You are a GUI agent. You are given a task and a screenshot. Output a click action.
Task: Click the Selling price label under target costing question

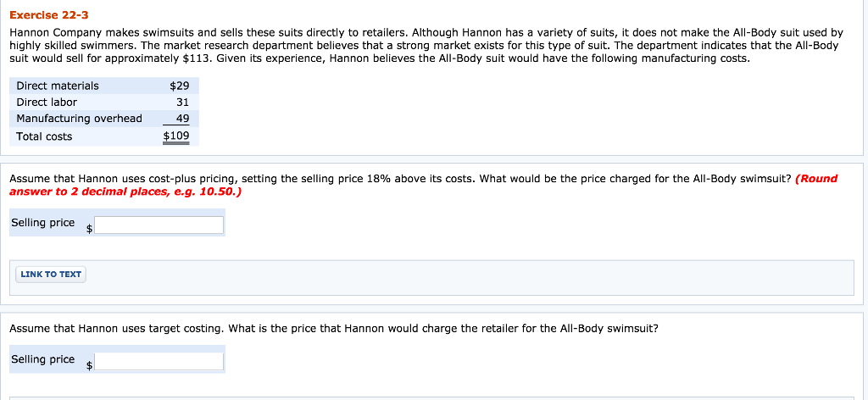click(x=43, y=359)
